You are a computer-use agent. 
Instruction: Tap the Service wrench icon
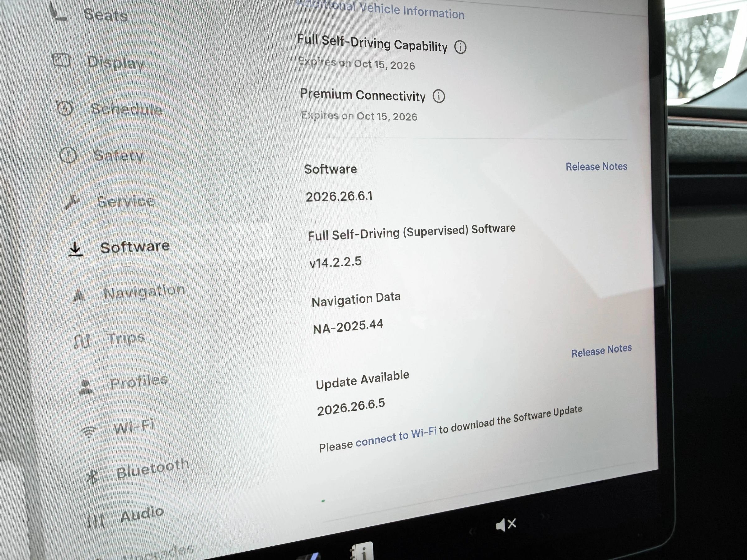(72, 202)
